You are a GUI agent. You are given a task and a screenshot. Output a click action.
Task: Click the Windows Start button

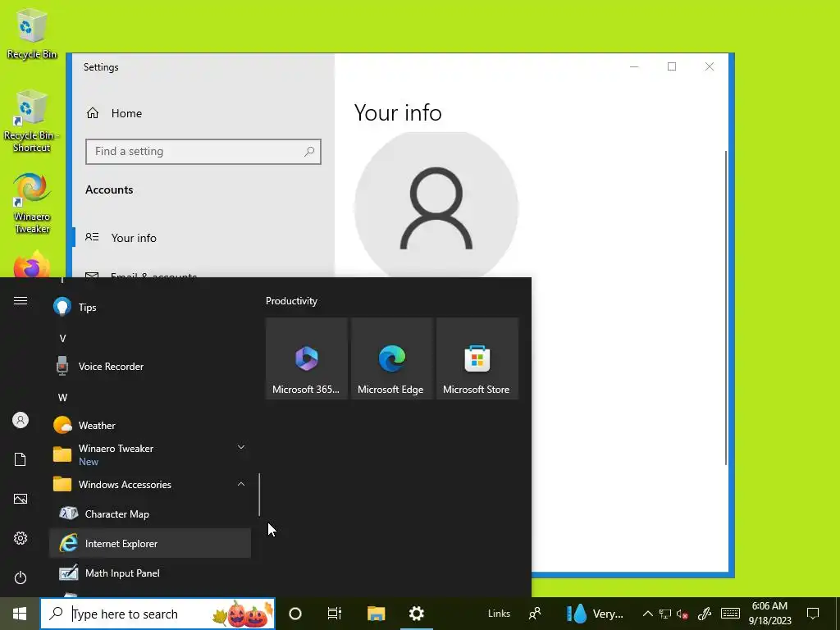20,614
